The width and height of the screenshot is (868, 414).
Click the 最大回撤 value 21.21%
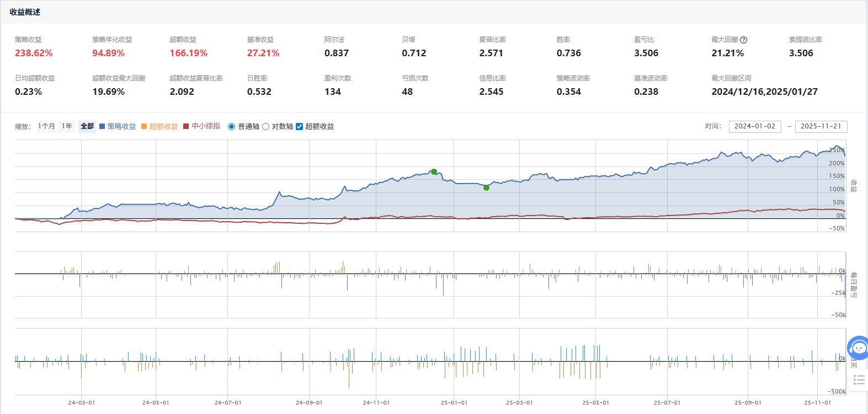(x=728, y=53)
